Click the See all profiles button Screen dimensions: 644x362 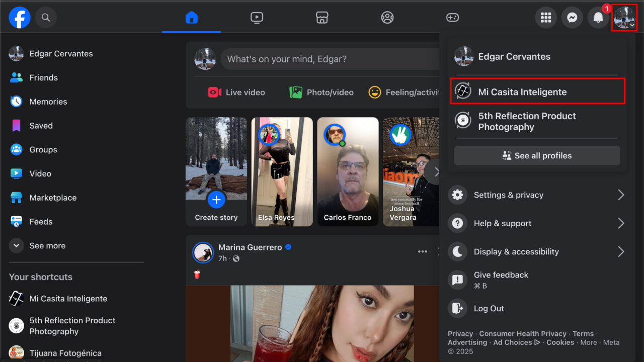pyautogui.click(x=537, y=155)
